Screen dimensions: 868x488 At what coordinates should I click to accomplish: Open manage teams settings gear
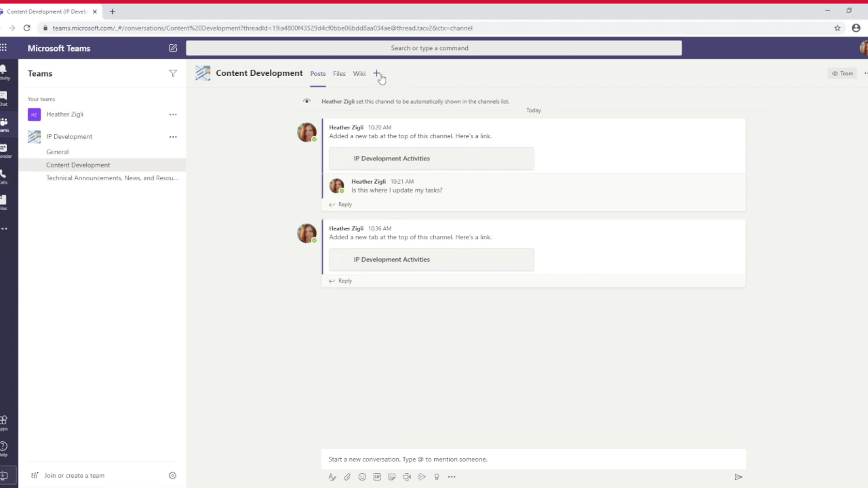click(x=172, y=476)
